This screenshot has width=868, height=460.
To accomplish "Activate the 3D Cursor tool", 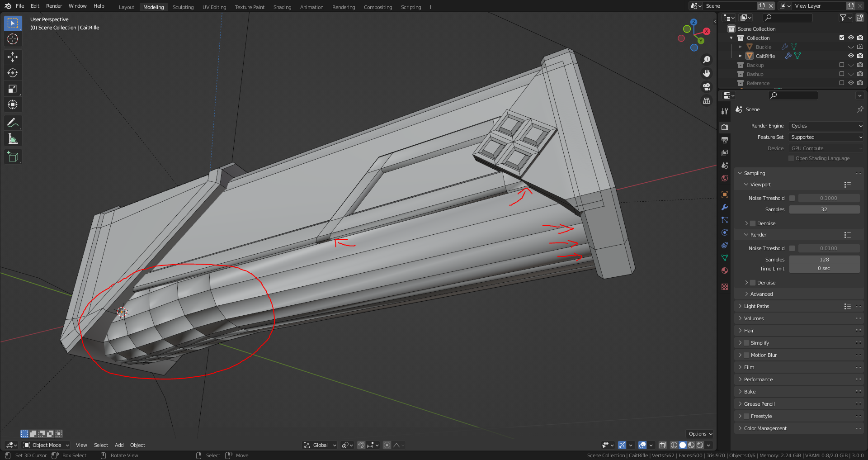I will [x=13, y=39].
